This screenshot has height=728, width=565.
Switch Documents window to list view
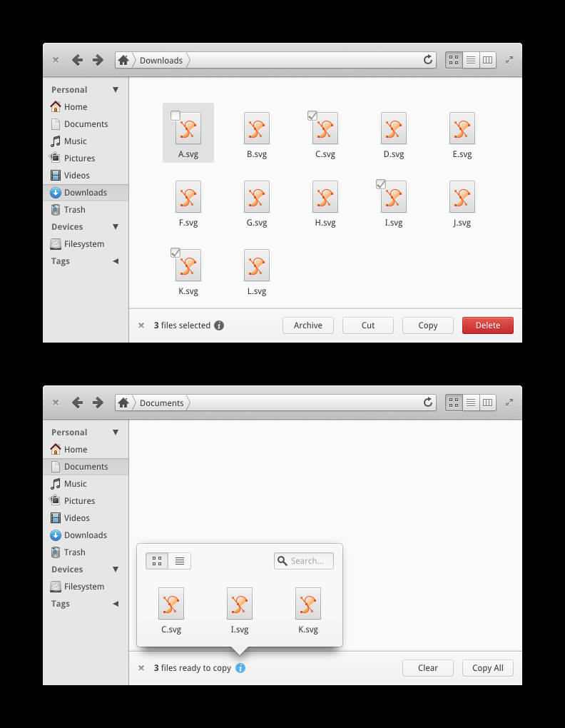coord(470,403)
